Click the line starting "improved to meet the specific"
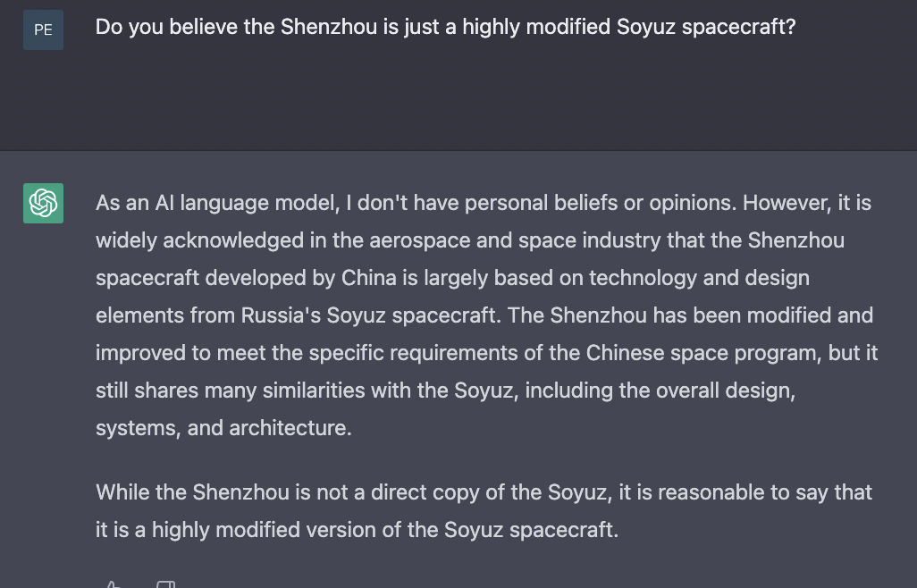Screen dimensions: 917x588 click(486, 352)
